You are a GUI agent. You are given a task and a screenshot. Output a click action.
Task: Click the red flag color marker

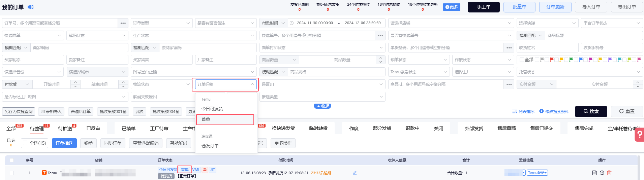point(552,60)
